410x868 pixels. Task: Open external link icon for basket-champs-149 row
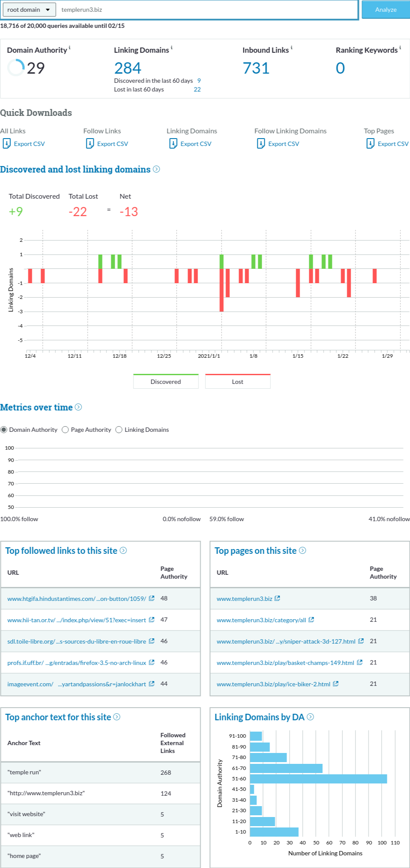click(360, 662)
